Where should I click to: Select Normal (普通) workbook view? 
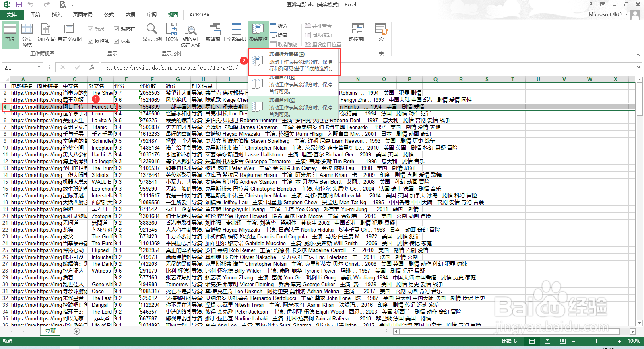coord(10,35)
